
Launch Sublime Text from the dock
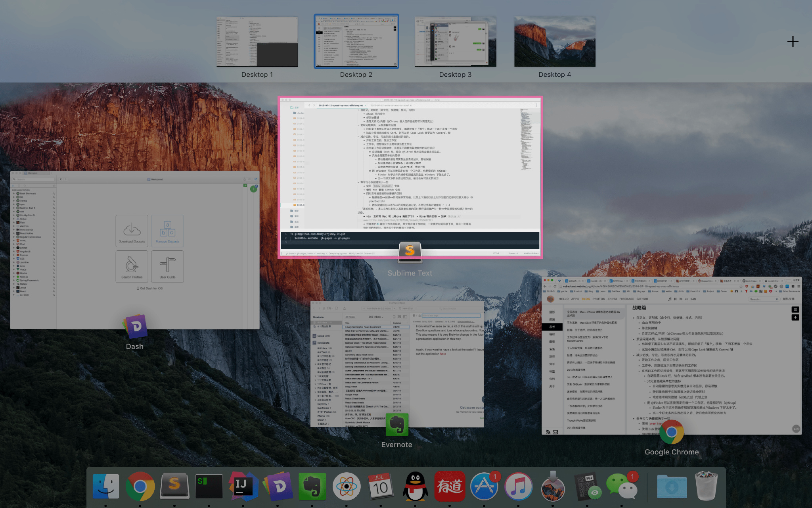pyautogui.click(x=174, y=487)
